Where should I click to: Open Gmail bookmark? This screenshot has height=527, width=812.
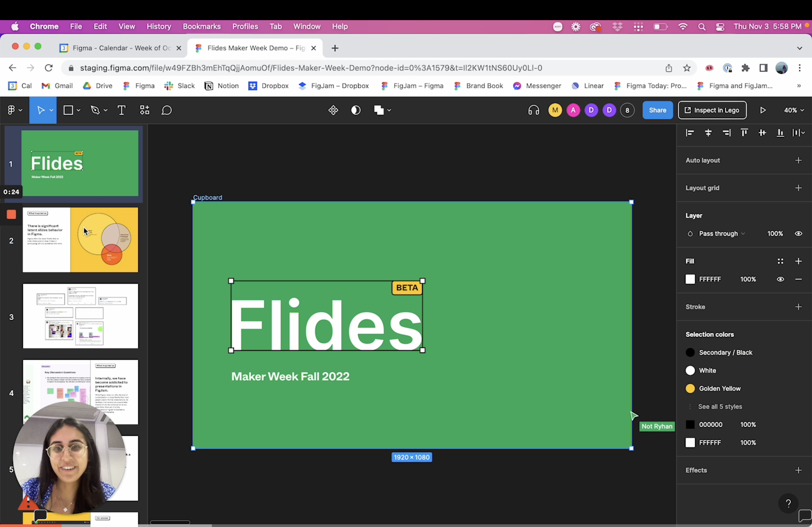(57, 86)
